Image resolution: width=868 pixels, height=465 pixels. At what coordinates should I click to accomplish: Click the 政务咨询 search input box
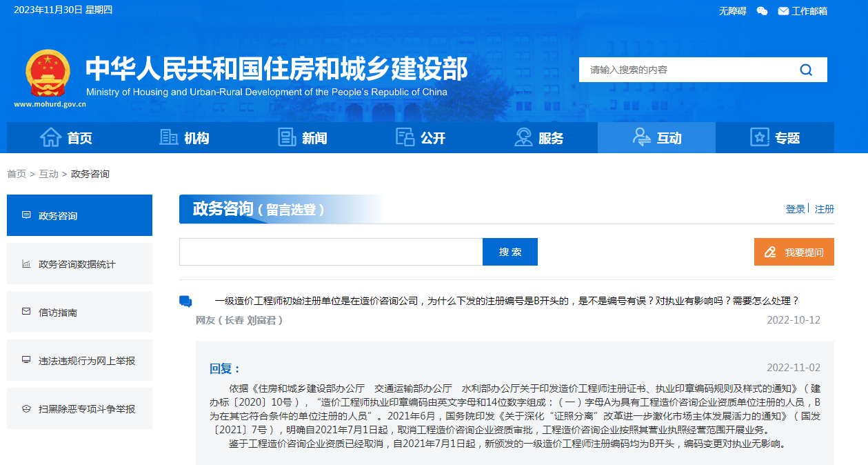pyautogui.click(x=331, y=252)
